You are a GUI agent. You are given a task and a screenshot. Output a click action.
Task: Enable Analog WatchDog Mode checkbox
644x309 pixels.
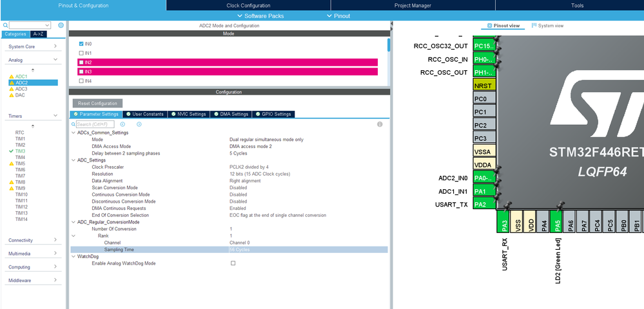233,263
